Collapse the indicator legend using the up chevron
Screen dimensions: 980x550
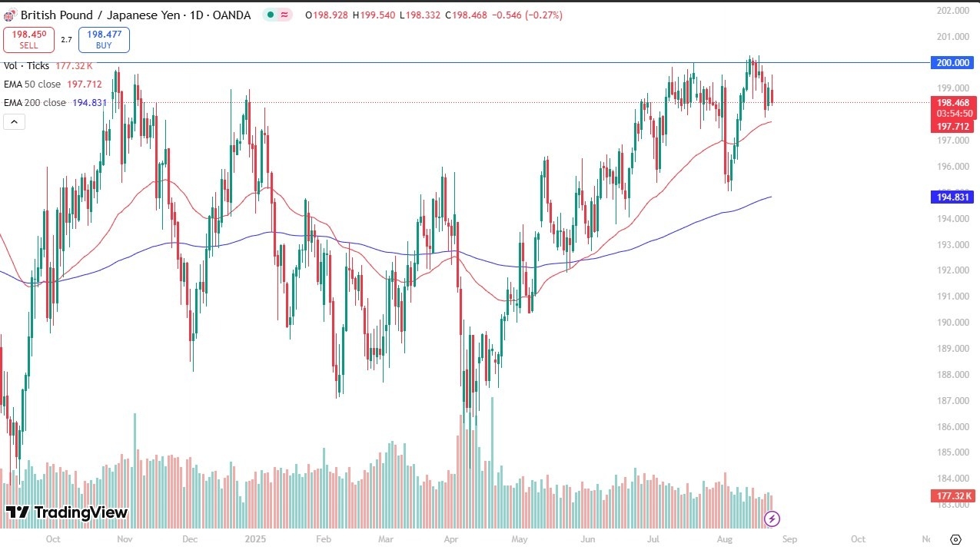[x=14, y=121]
